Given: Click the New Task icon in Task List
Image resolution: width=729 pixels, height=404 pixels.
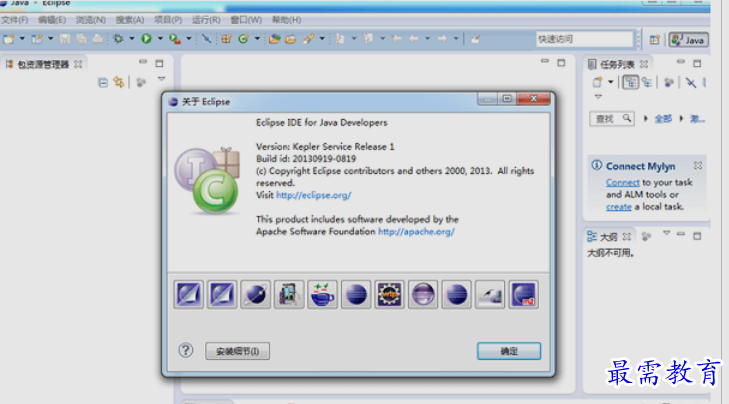Looking at the screenshot, I should (597, 83).
